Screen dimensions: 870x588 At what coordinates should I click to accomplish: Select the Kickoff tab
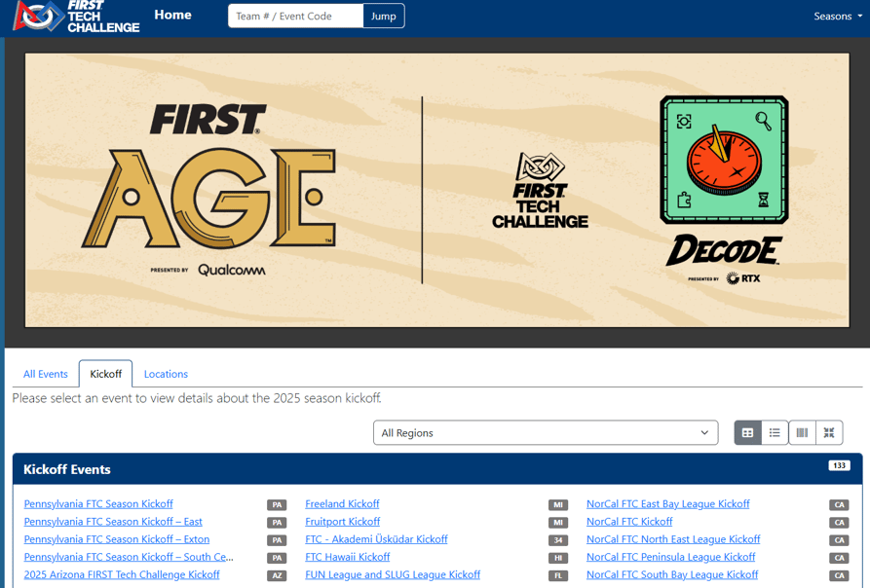click(x=105, y=374)
